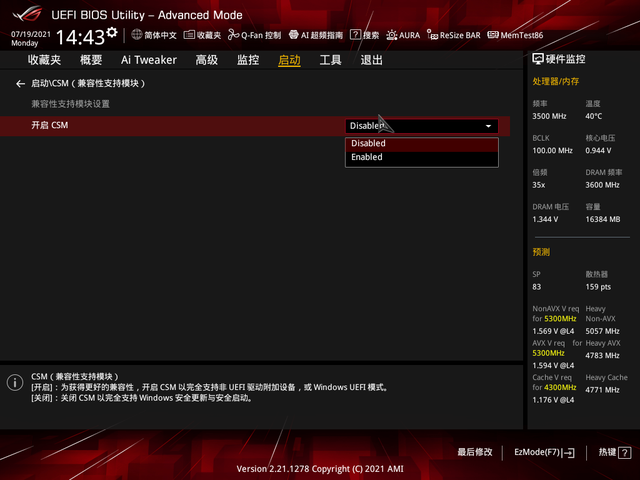Select Enabled in the CSM dropdown list
Viewport: 640px width, 480px height.
422,158
